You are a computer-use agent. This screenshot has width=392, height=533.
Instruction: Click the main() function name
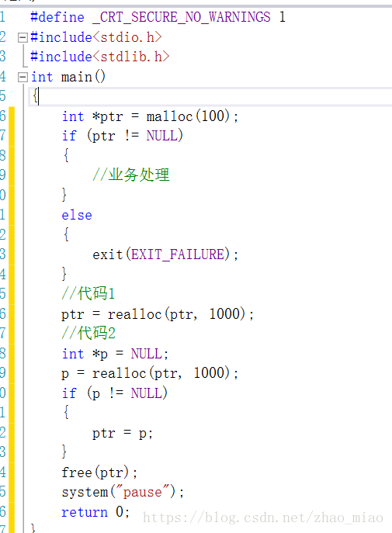(83, 77)
